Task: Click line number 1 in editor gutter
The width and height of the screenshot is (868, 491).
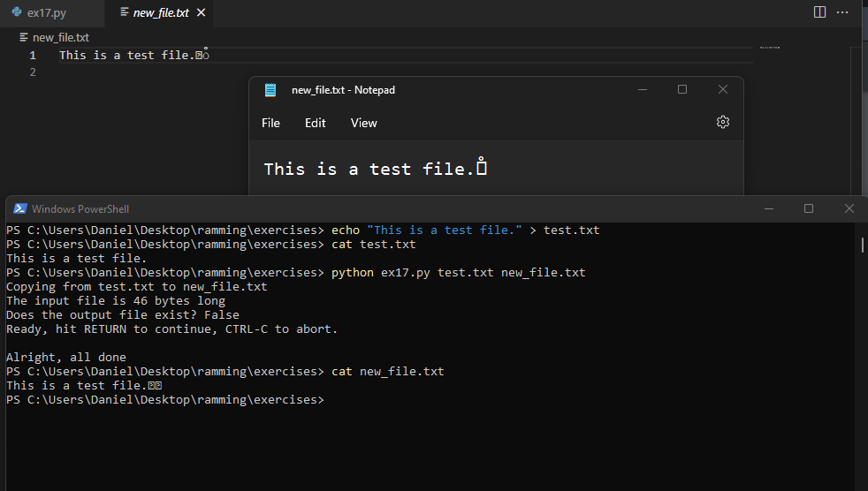Action: pos(33,55)
